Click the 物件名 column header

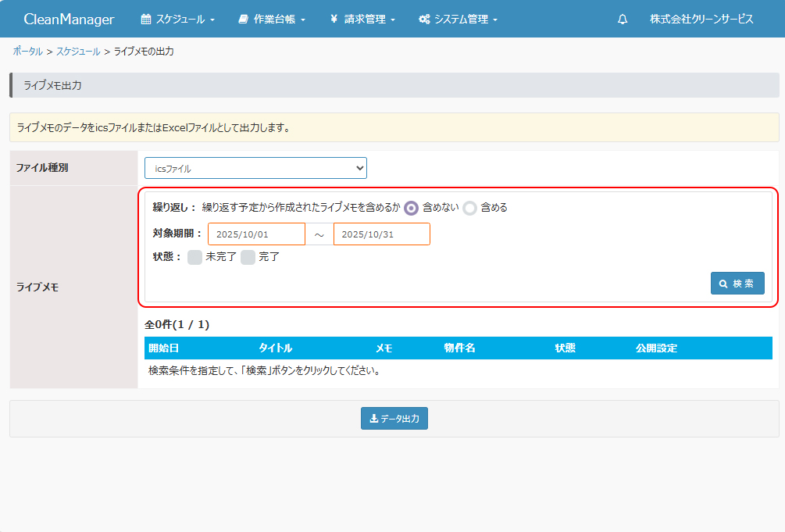click(459, 348)
